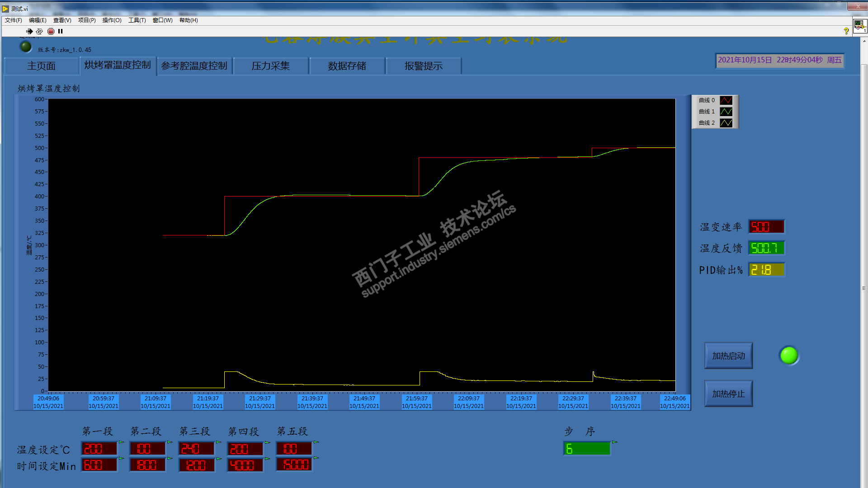Image resolution: width=868 pixels, height=488 pixels.
Task: Click the 曲线 0 red plot legend icon
Action: pos(726,100)
